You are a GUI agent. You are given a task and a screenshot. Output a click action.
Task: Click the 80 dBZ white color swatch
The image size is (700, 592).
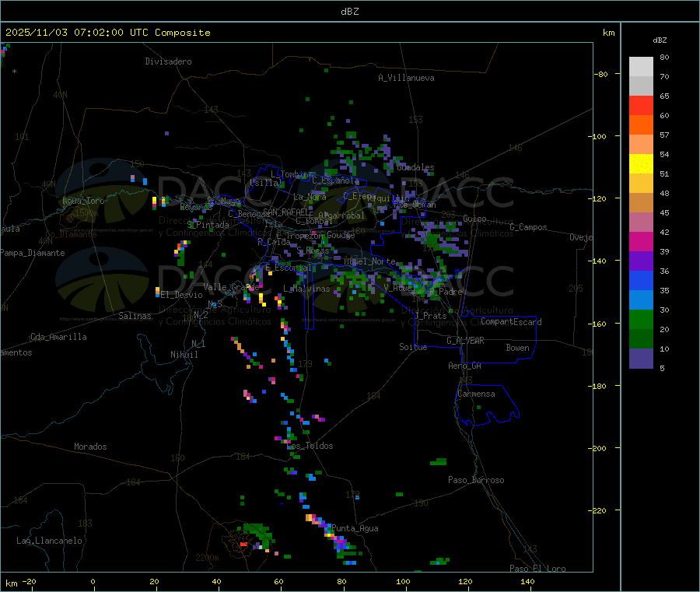(x=641, y=67)
